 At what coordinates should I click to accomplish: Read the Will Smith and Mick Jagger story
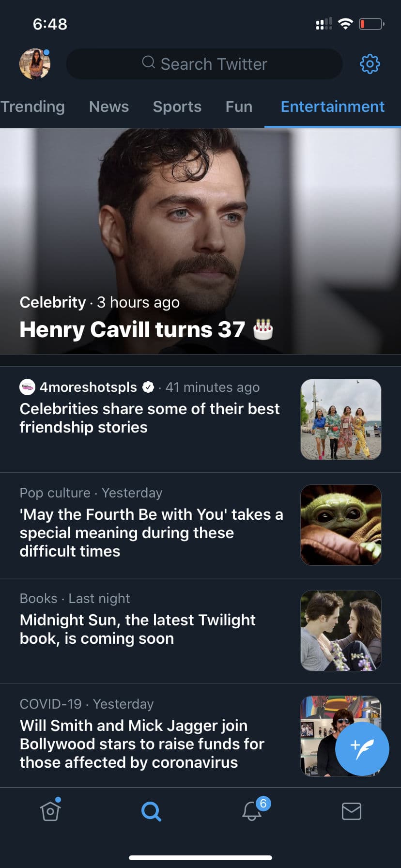click(142, 744)
